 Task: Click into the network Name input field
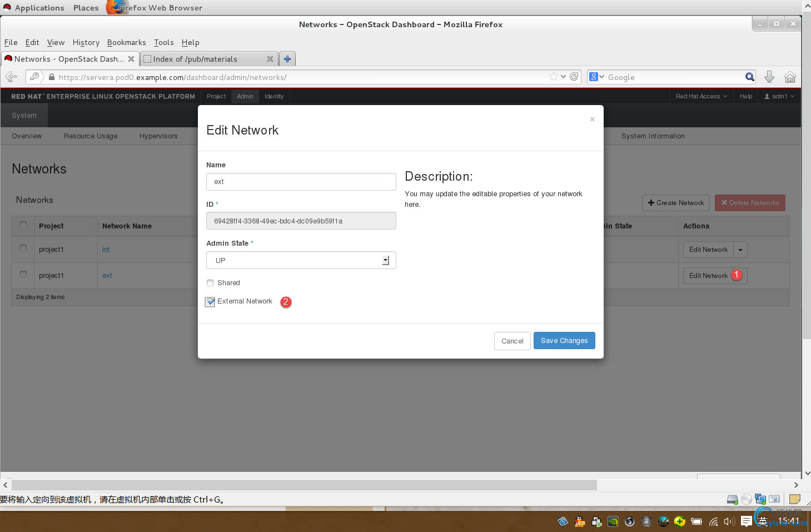[x=301, y=182]
